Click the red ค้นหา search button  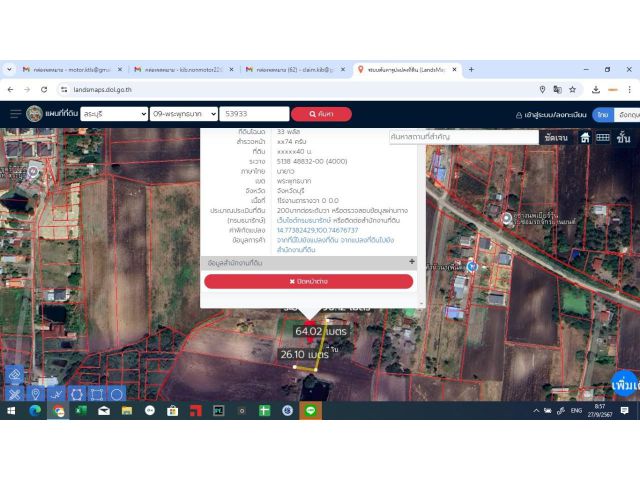pos(321,114)
